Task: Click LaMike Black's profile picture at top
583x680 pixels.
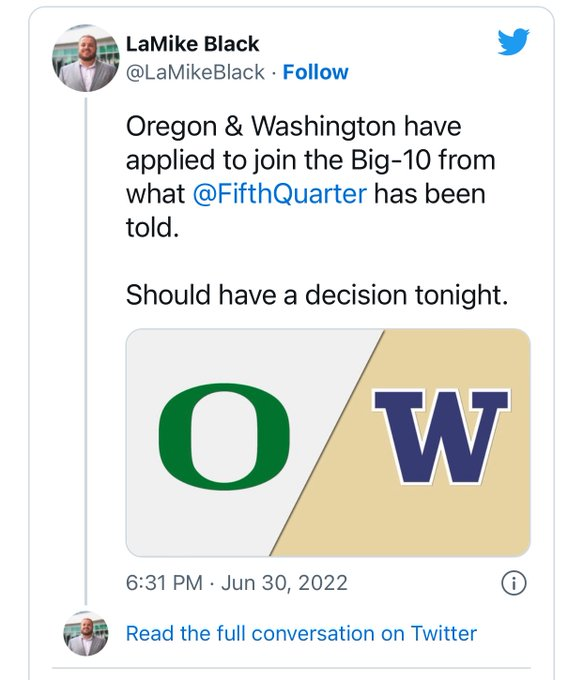Action: coord(85,58)
